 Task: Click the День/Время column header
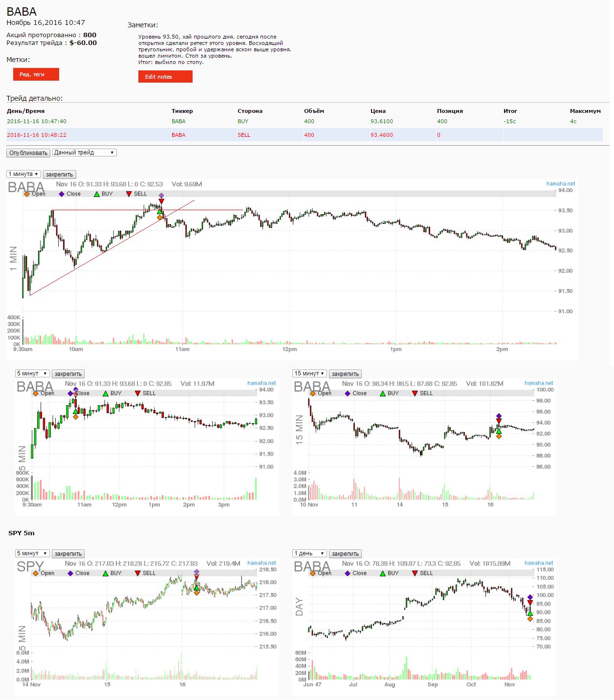tap(26, 111)
